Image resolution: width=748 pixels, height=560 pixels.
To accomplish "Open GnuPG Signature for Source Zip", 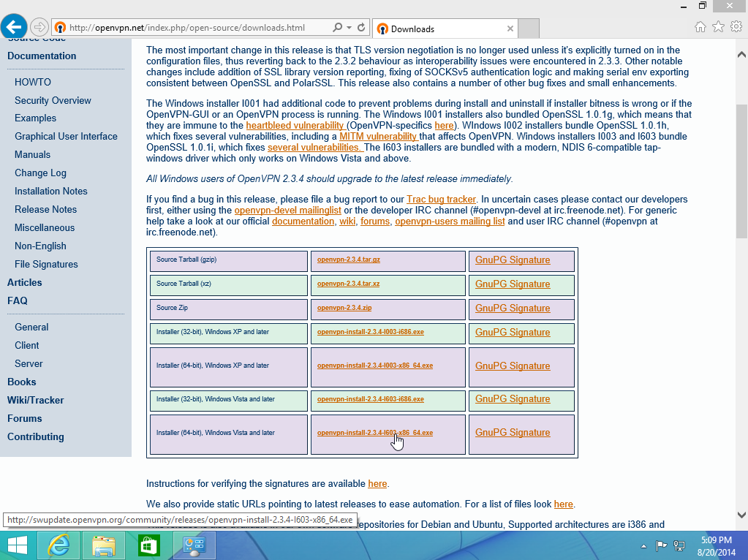I will pos(513,308).
